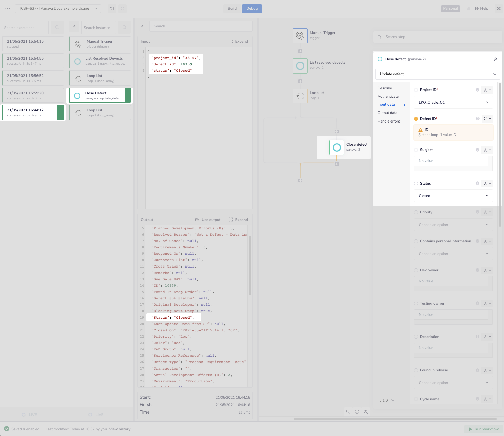Switch to the Build tab

232,9
